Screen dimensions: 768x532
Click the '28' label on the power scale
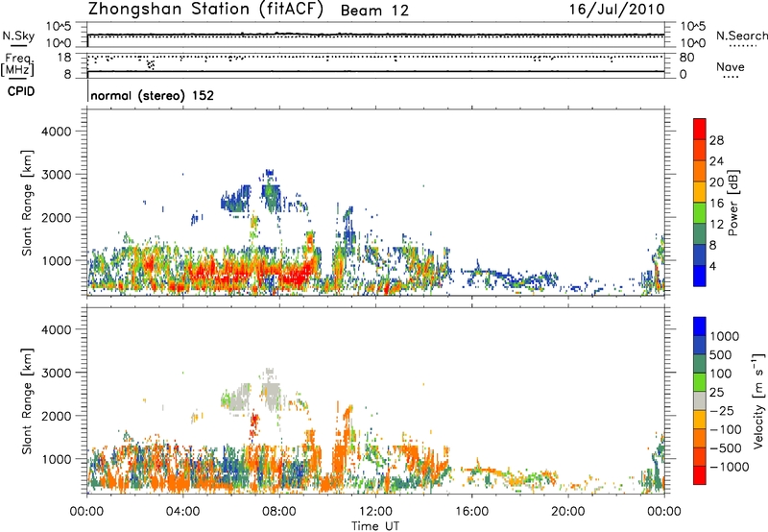[716, 140]
